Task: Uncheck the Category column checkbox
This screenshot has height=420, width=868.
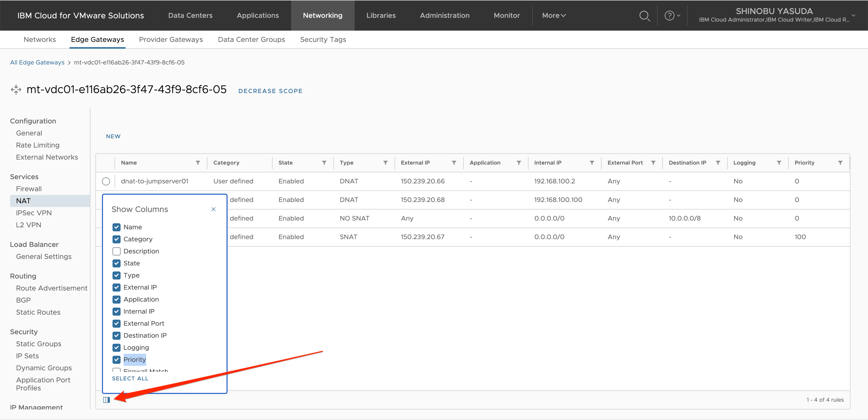Action: coord(117,239)
